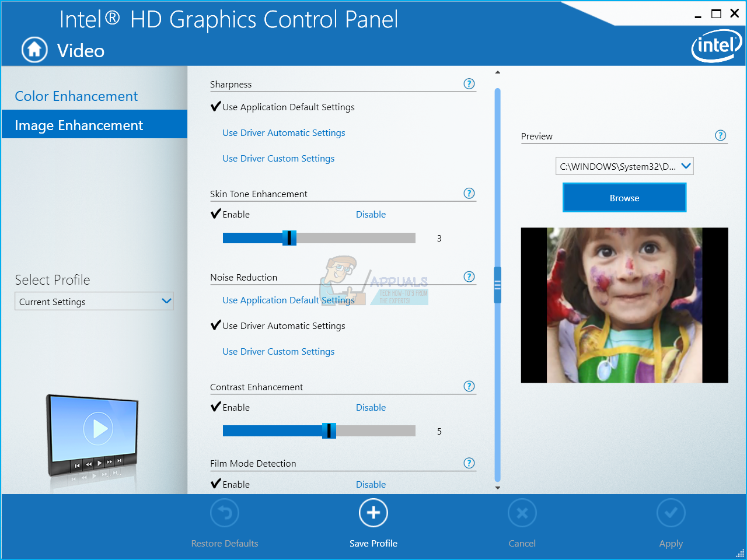
Task: Click the Restore Defaults icon
Action: [x=225, y=513]
